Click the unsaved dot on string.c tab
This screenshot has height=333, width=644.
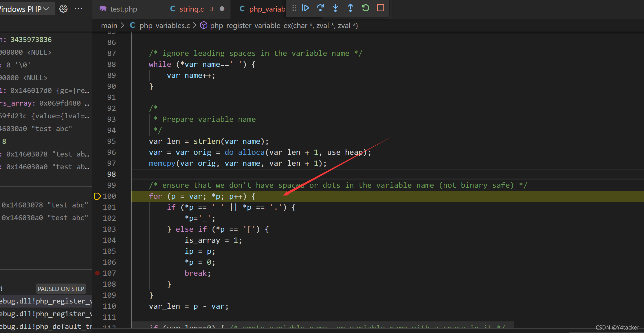tap(222, 9)
